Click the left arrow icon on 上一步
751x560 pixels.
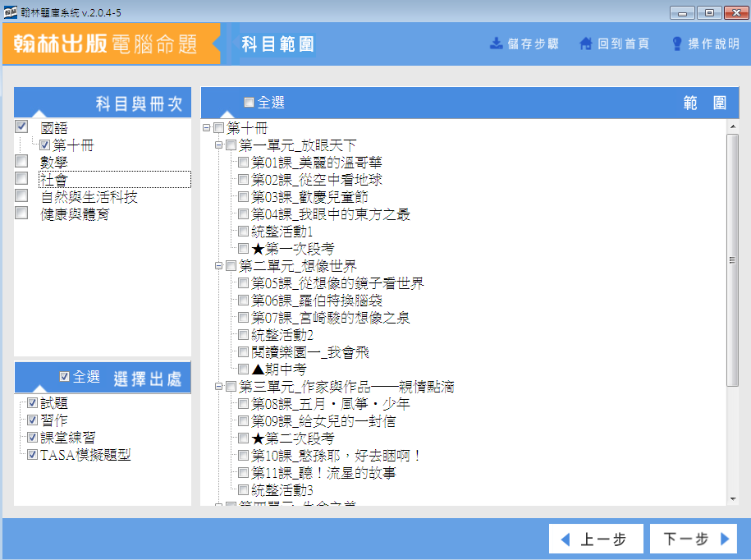[x=565, y=539]
